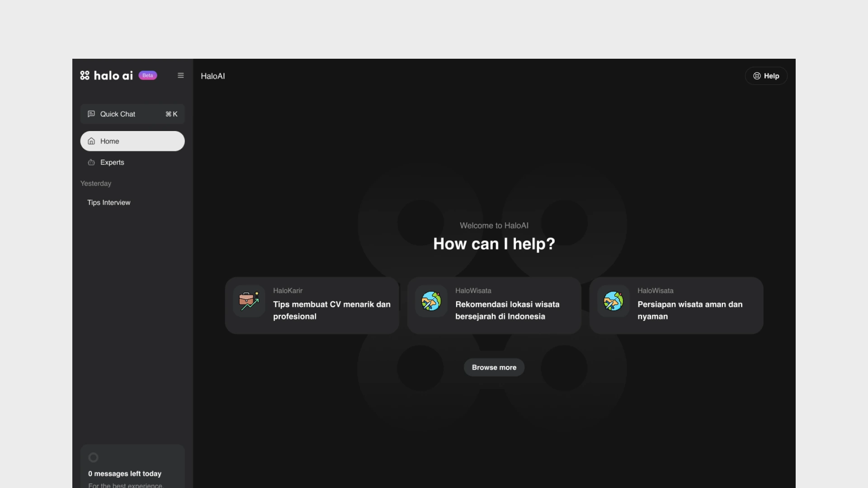Open Persiapan wisata aman dan nyaman card
This screenshot has width=868, height=488.
point(676,305)
